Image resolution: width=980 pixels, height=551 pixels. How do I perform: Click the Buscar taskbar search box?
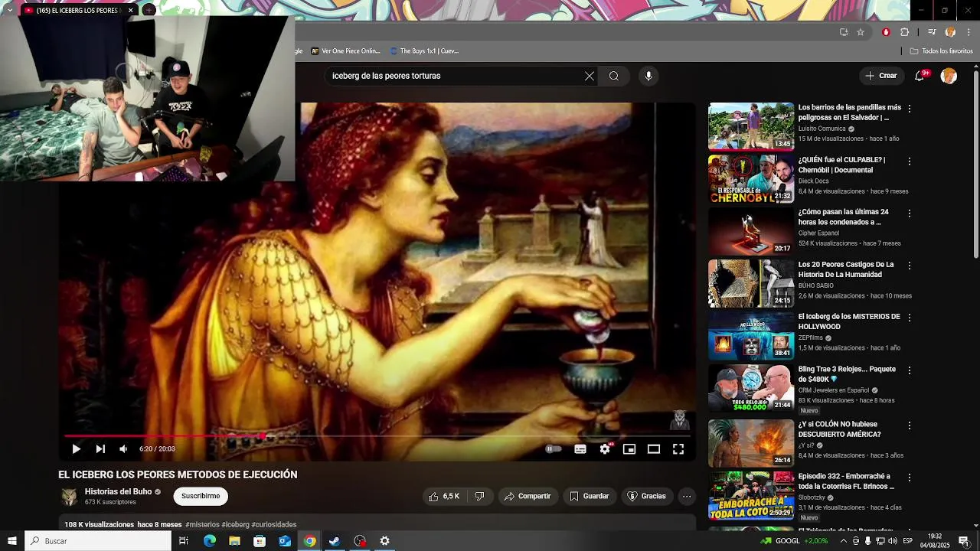point(98,541)
